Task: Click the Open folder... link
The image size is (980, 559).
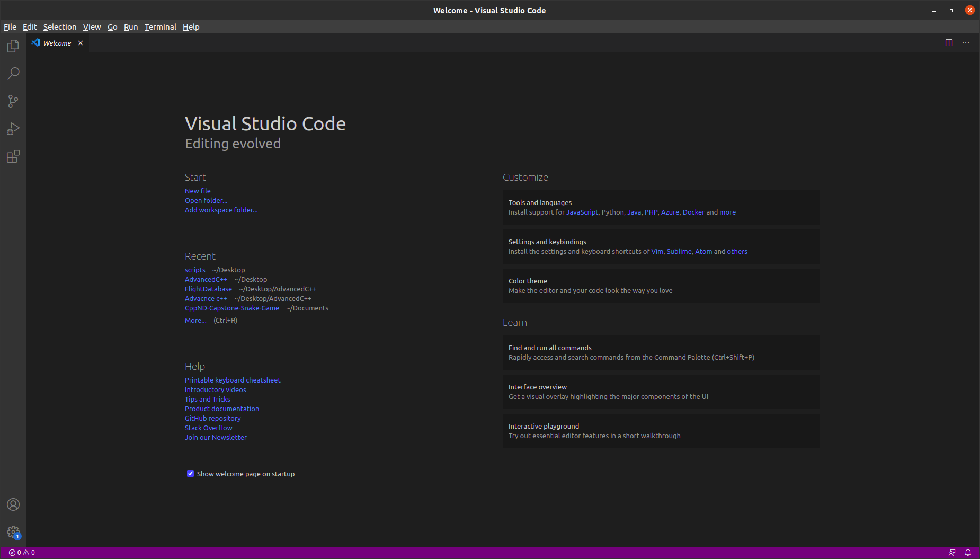Action: (x=206, y=200)
